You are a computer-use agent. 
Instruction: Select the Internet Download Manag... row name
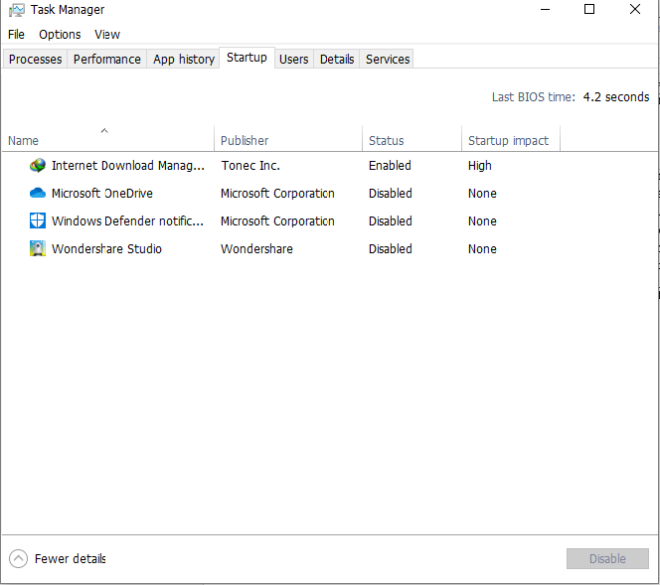[128, 165]
